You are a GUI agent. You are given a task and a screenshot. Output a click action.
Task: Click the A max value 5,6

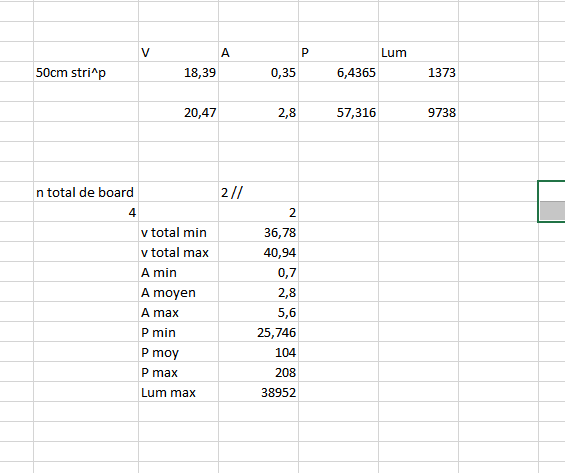coord(258,312)
